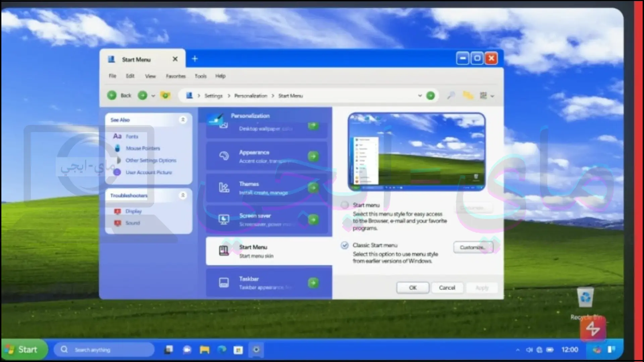Click the green Go arrow in address bar
This screenshot has width=644, height=362.
[430, 96]
